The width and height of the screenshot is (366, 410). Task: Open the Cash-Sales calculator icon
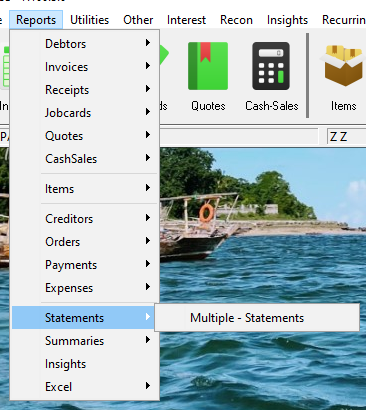point(271,66)
